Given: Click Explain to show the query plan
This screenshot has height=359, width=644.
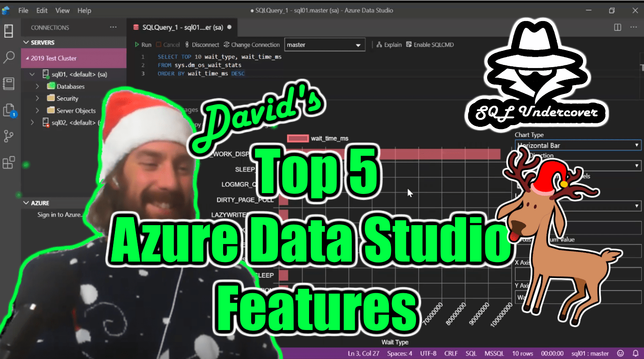Looking at the screenshot, I should click(x=389, y=45).
